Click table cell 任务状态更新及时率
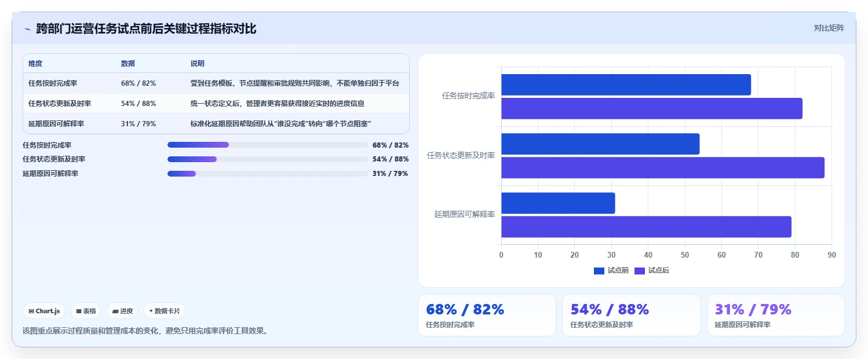This screenshot has height=359, width=868. 60,103
